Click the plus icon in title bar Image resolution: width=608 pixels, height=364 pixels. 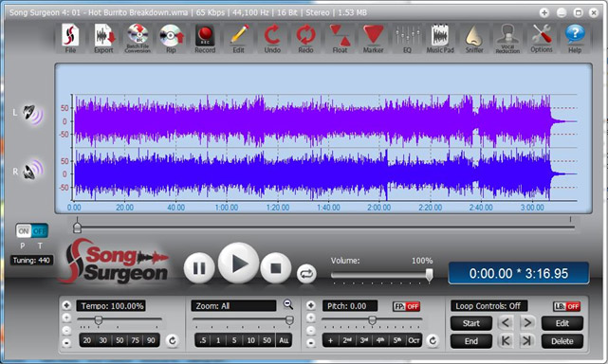[x=544, y=12]
